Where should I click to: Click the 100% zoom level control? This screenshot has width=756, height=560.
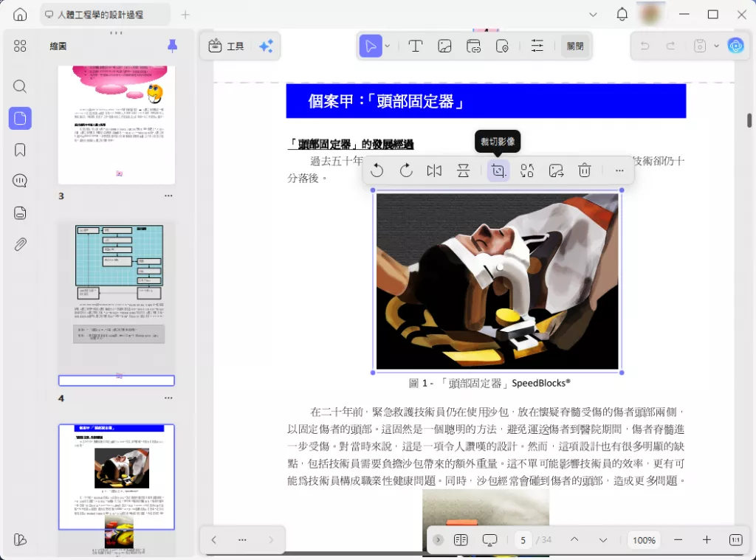click(x=644, y=539)
